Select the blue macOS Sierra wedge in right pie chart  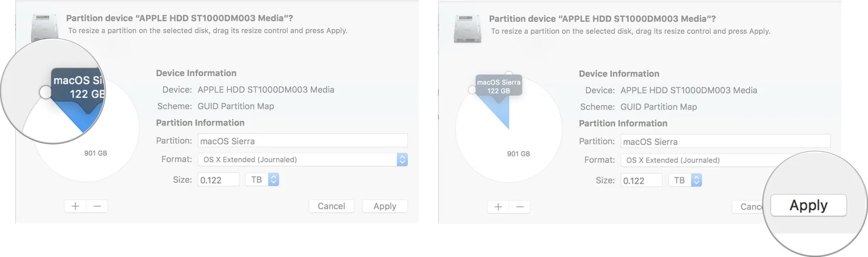(500, 111)
